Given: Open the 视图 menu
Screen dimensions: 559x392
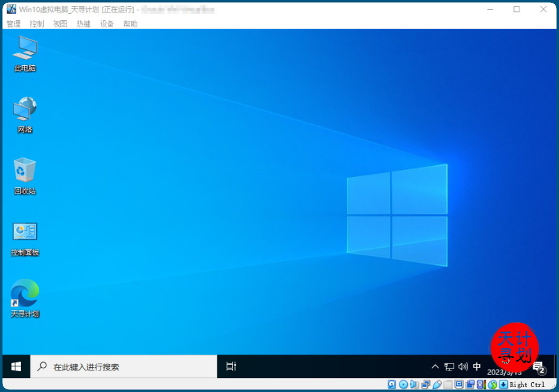Looking at the screenshot, I should pos(60,24).
